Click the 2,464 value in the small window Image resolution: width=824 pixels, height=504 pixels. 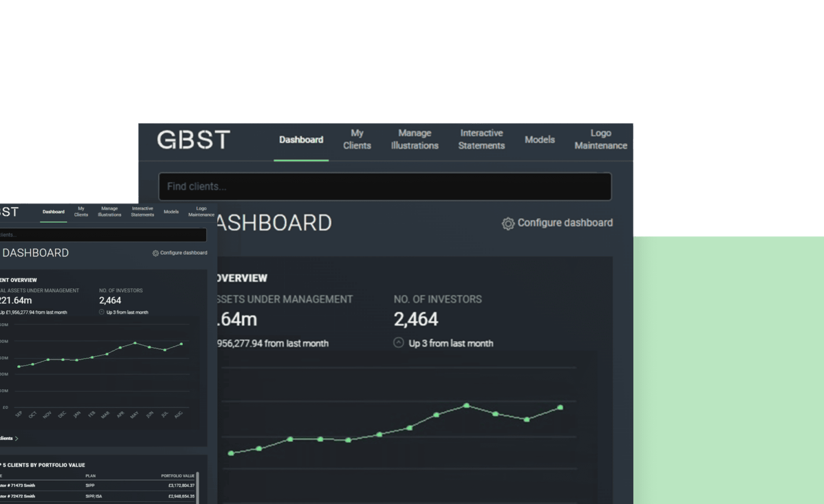(110, 300)
